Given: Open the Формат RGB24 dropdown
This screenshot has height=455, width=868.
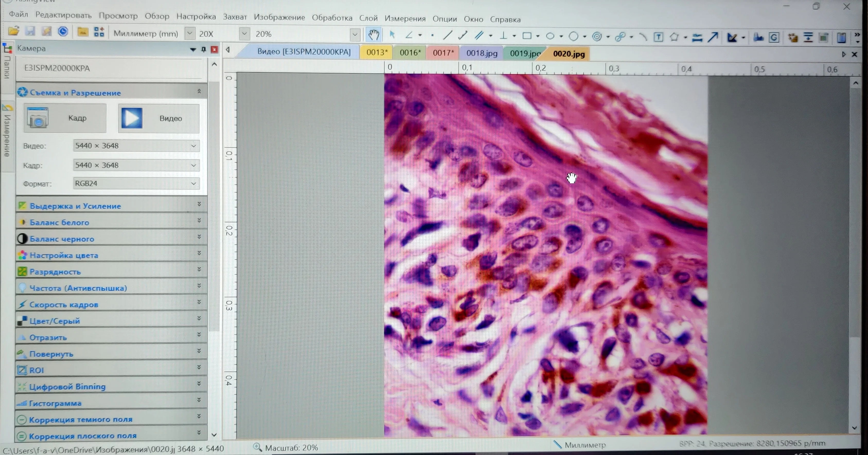Looking at the screenshot, I should tap(193, 184).
